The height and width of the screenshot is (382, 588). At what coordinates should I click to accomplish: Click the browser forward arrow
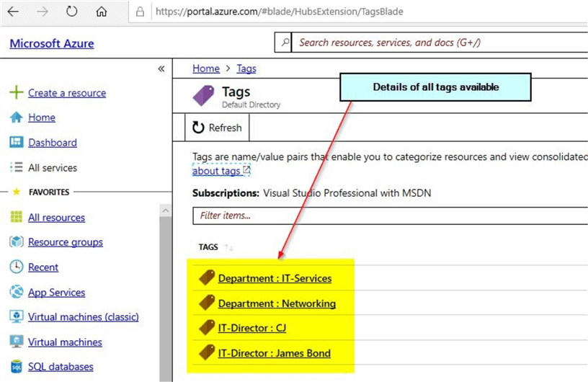click(x=43, y=12)
